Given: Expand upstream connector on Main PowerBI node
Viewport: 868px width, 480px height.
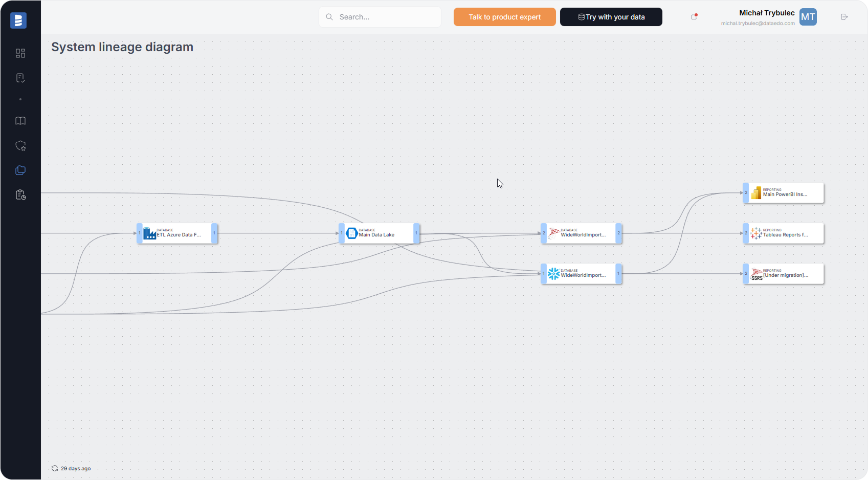Looking at the screenshot, I should pos(745,192).
